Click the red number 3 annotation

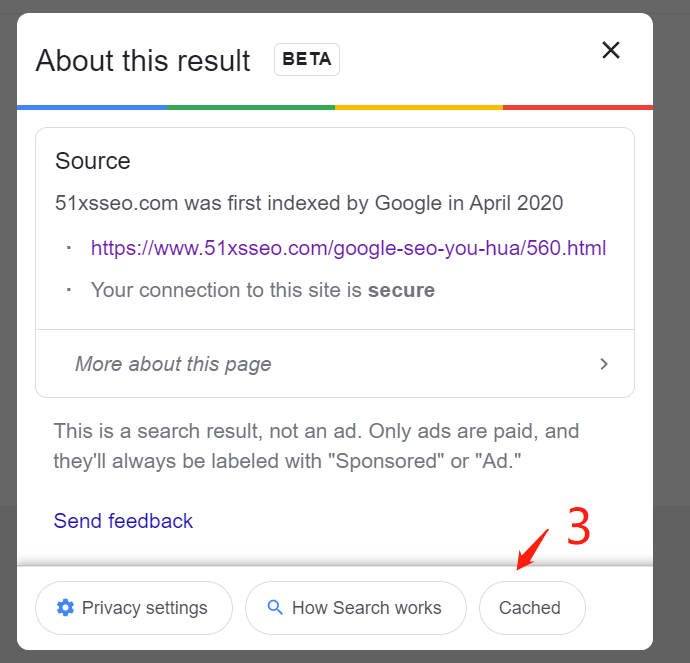pos(579,528)
